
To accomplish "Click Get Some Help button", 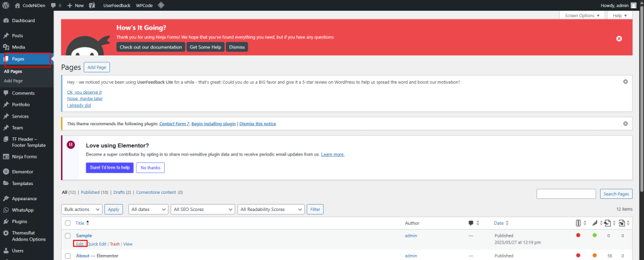I will (x=206, y=47).
